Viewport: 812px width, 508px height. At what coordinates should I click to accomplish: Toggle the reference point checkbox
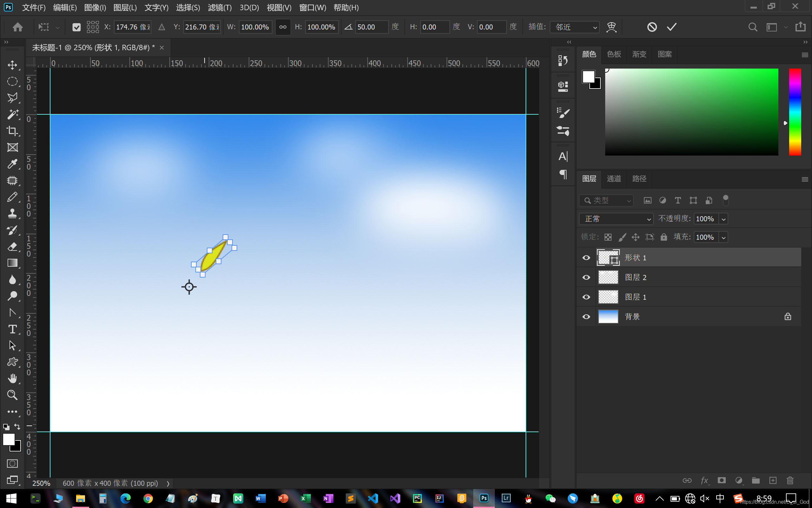pos(76,27)
